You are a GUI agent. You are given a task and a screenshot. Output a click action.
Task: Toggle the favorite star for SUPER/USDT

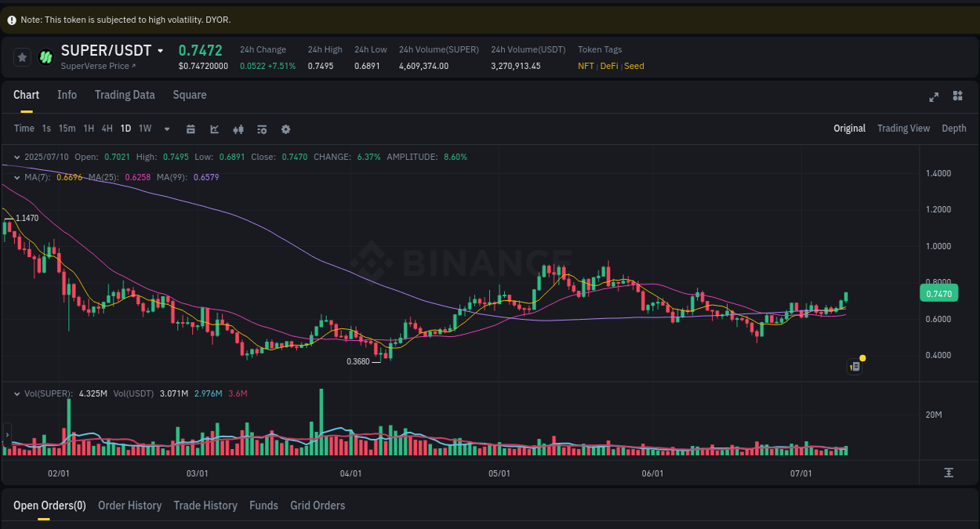tap(22, 57)
